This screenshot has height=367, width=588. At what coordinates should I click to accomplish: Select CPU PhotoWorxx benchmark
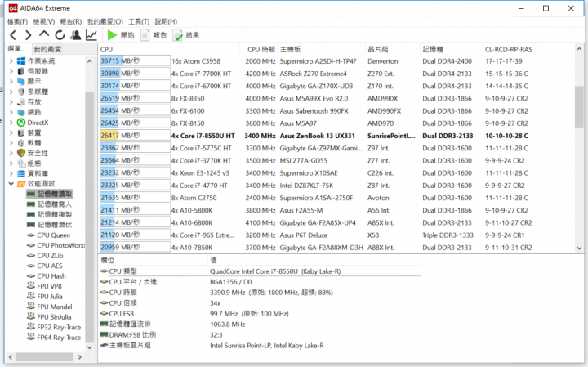click(56, 245)
